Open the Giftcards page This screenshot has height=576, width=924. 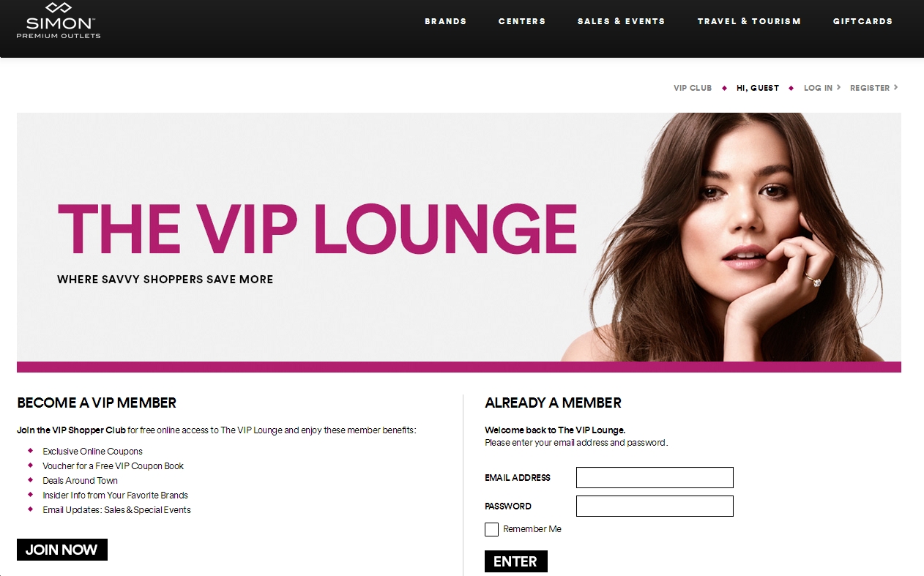(x=862, y=21)
